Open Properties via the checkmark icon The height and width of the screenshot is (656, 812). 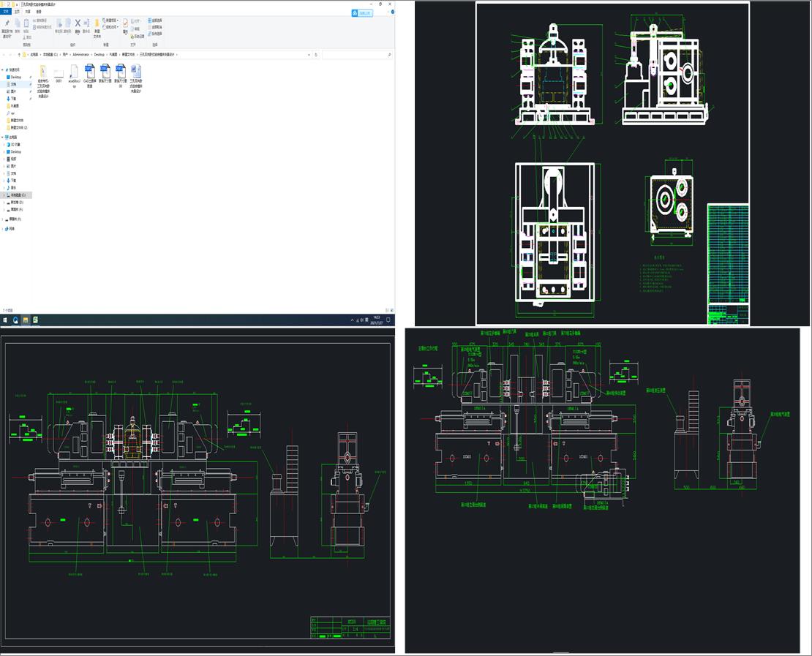125,23
